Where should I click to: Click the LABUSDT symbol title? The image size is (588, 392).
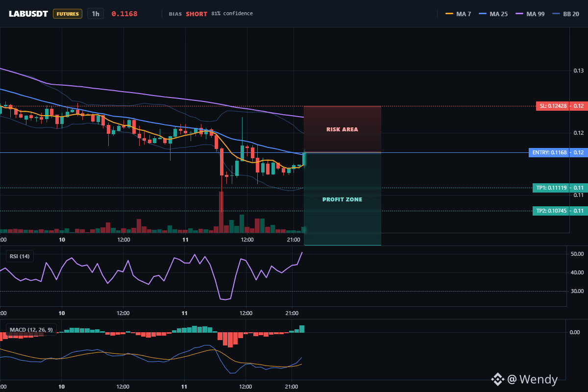pyautogui.click(x=28, y=14)
